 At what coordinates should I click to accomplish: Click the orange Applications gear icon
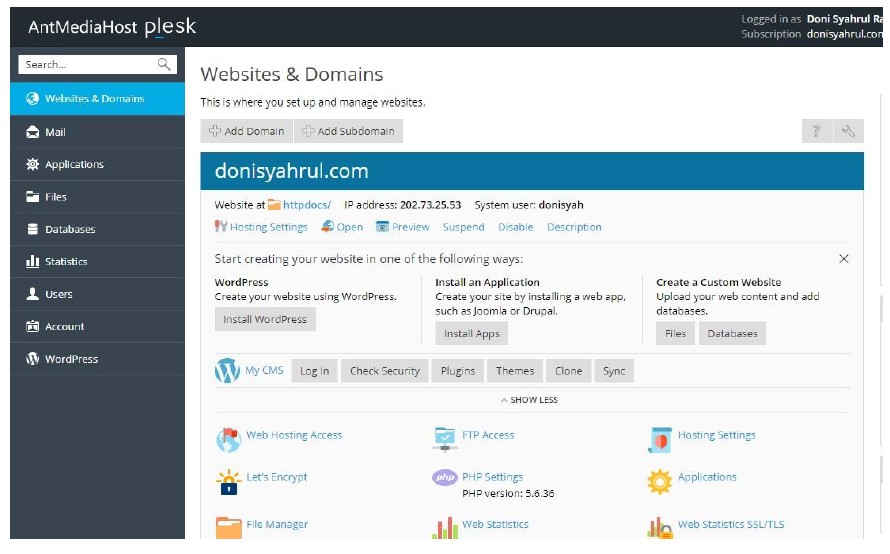pos(660,482)
